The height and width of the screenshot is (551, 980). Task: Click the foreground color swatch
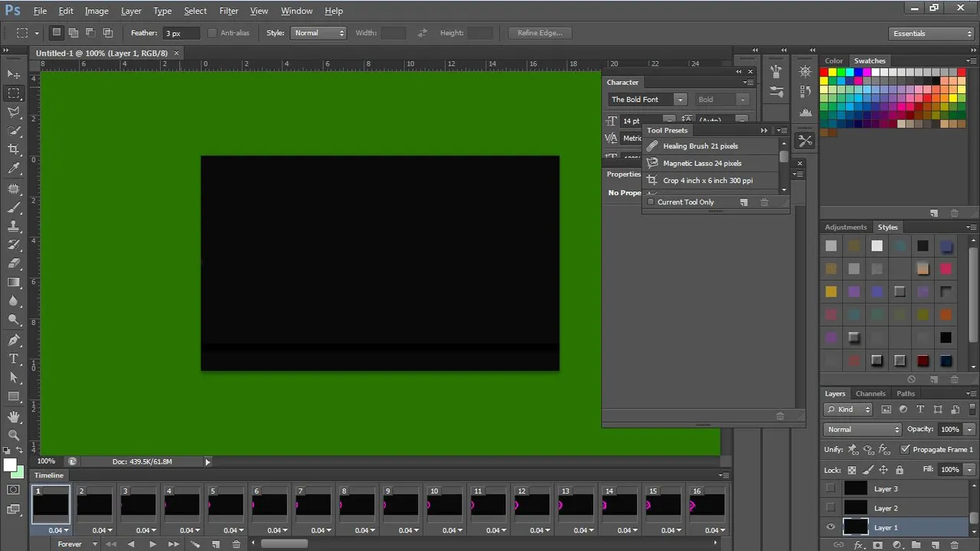tap(11, 466)
